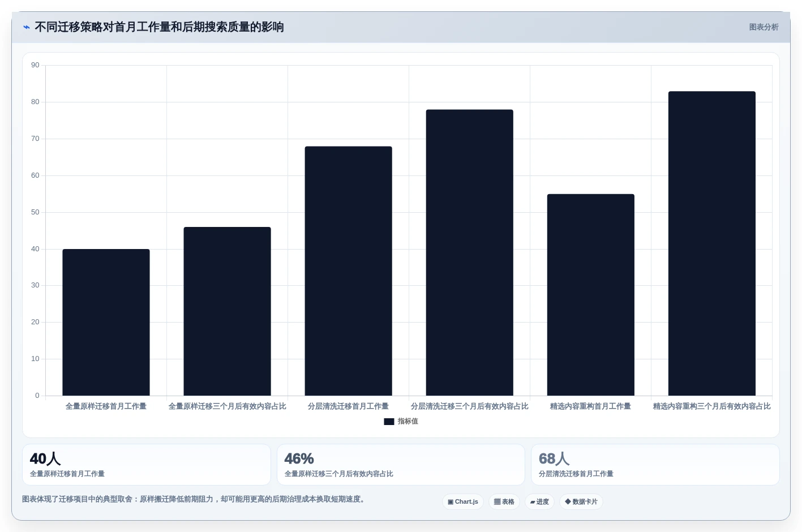This screenshot has height=532, width=802.
Task: Click the chart title 不同迁移策略对首月工作量
Action: 159,27
